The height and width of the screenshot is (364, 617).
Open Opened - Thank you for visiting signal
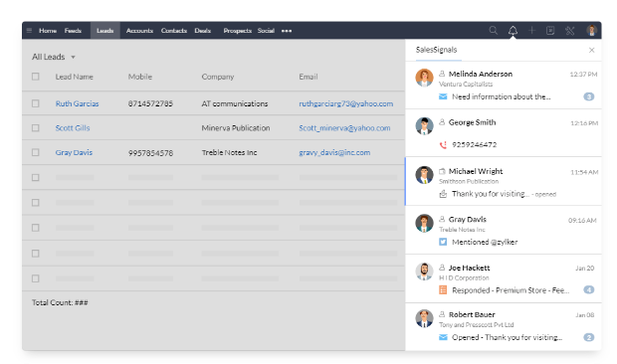tap(507, 338)
